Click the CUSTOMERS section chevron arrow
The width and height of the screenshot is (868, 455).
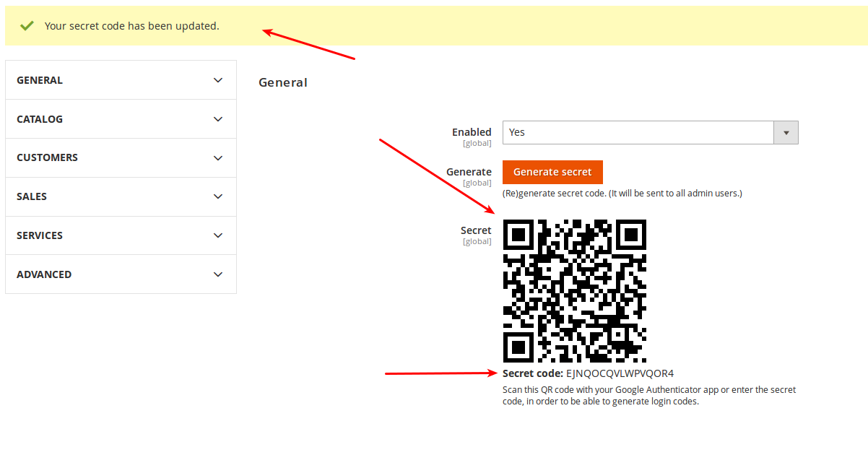(218, 158)
